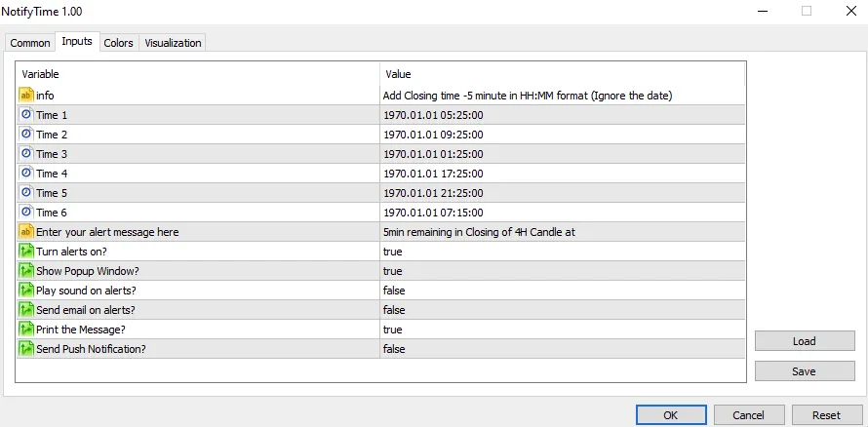Click the Value column header

398,74
